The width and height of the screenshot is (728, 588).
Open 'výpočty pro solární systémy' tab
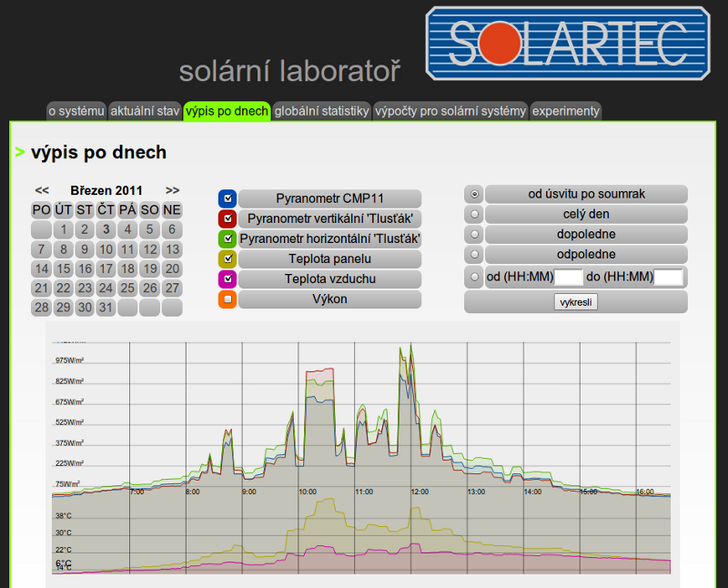pos(450,111)
